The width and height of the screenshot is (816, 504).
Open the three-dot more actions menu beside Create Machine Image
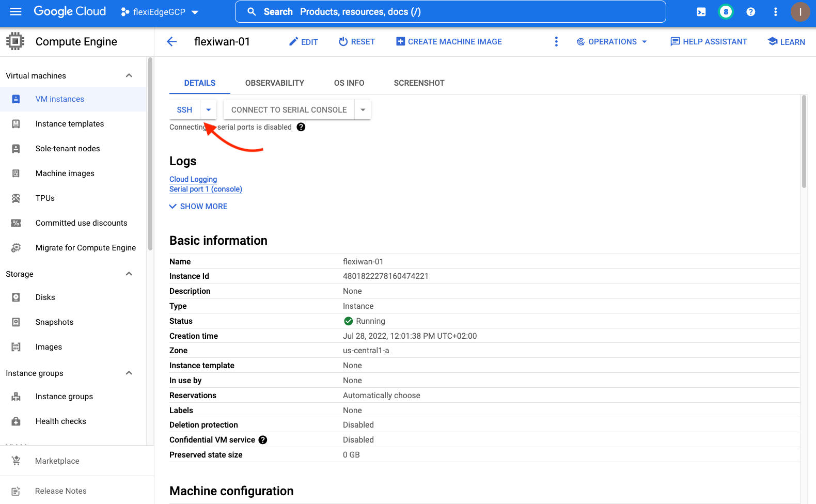pyautogui.click(x=556, y=42)
